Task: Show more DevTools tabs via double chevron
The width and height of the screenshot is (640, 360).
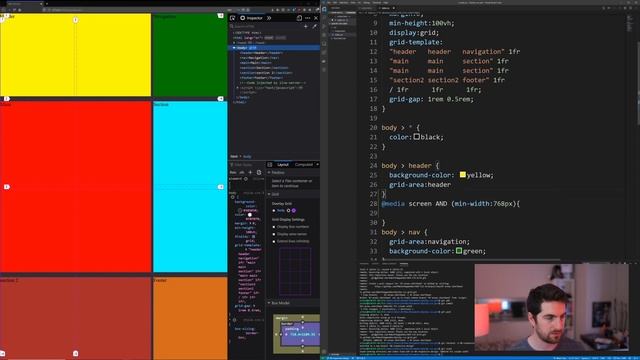Action: (269, 18)
